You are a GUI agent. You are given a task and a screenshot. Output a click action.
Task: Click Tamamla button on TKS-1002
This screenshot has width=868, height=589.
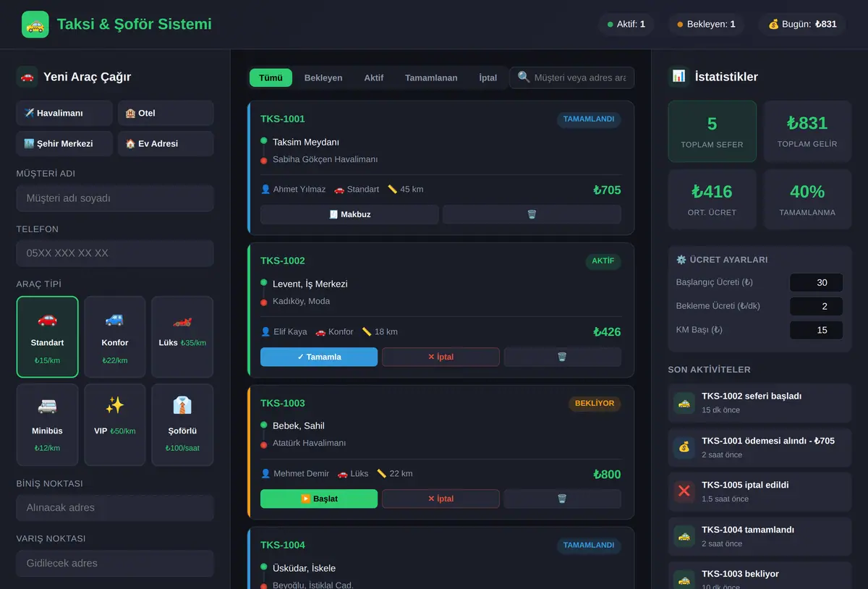pos(319,357)
